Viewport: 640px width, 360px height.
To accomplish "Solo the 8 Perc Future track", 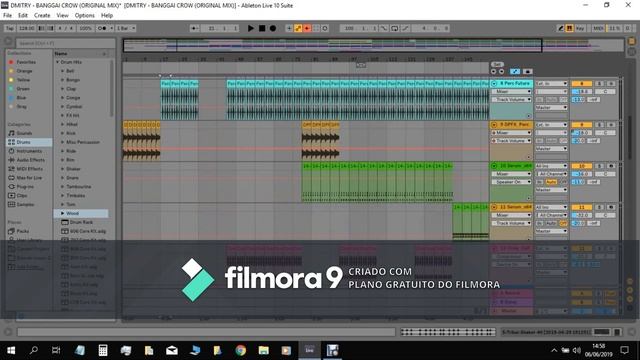I will pyautogui.click(x=599, y=84).
